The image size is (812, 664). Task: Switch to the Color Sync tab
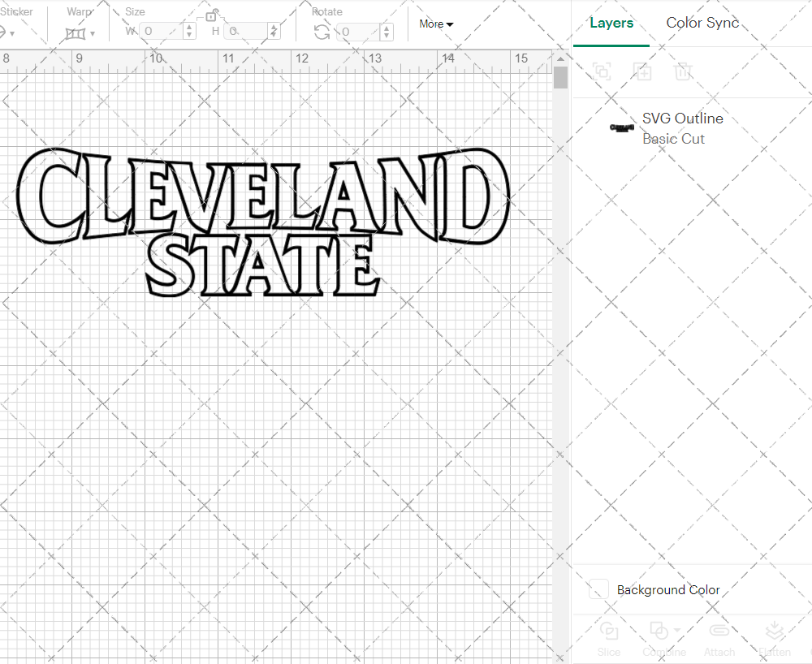(x=702, y=23)
